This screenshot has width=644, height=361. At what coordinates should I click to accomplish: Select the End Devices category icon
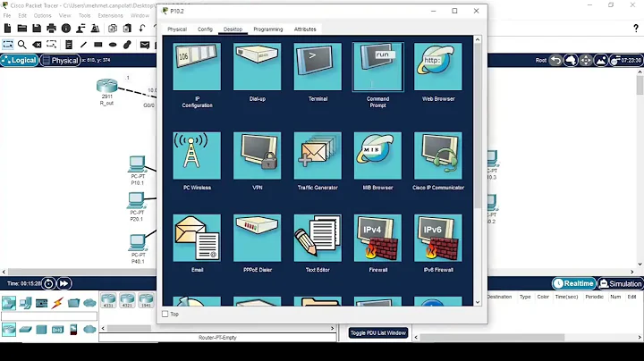25,303
